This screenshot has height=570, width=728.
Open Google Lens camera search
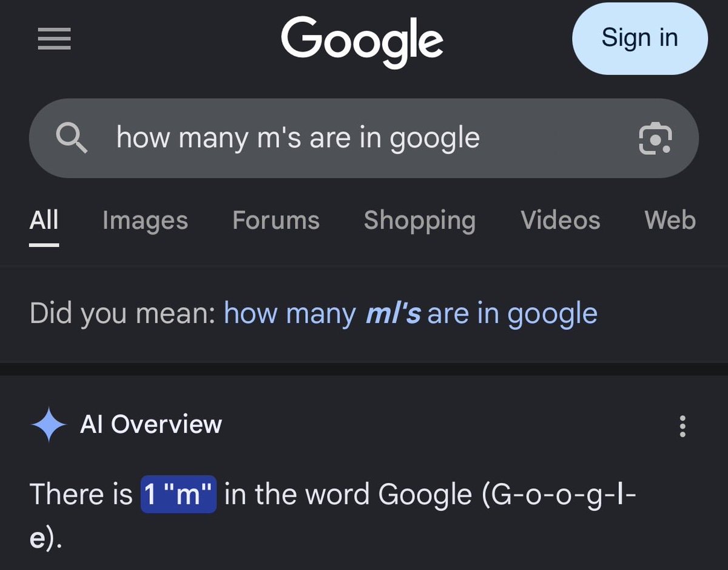[x=655, y=139]
